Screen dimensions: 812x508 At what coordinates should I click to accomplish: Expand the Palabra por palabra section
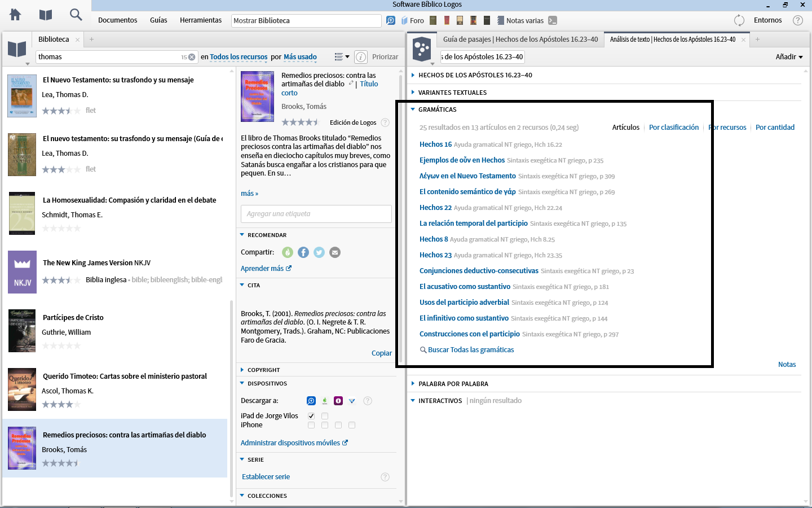[413, 384]
